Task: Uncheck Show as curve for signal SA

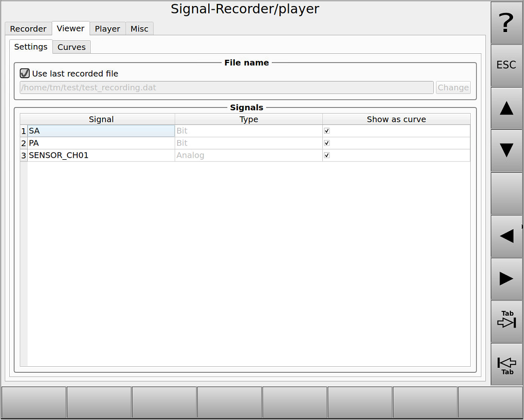Action: coord(327,130)
